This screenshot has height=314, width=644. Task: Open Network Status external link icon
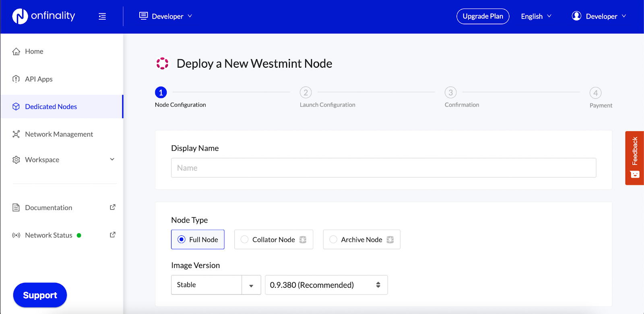coord(113,235)
